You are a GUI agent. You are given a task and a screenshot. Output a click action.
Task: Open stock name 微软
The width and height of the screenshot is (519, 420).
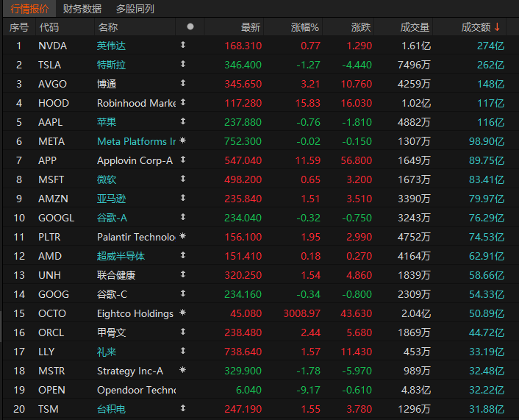(107, 179)
